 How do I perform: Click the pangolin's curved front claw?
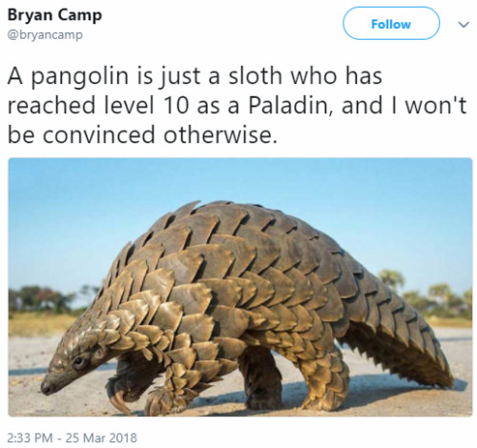[119, 401]
